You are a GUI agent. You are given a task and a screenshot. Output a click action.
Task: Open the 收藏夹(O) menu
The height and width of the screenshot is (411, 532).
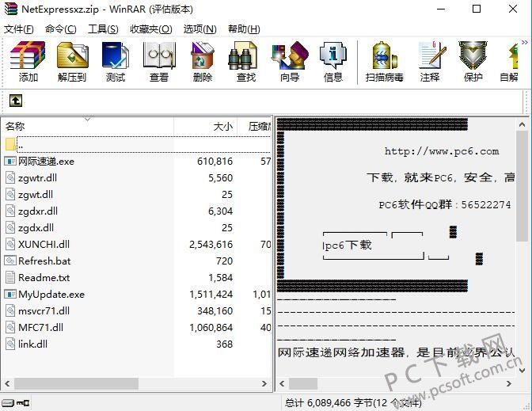click(x=151, y=29)
